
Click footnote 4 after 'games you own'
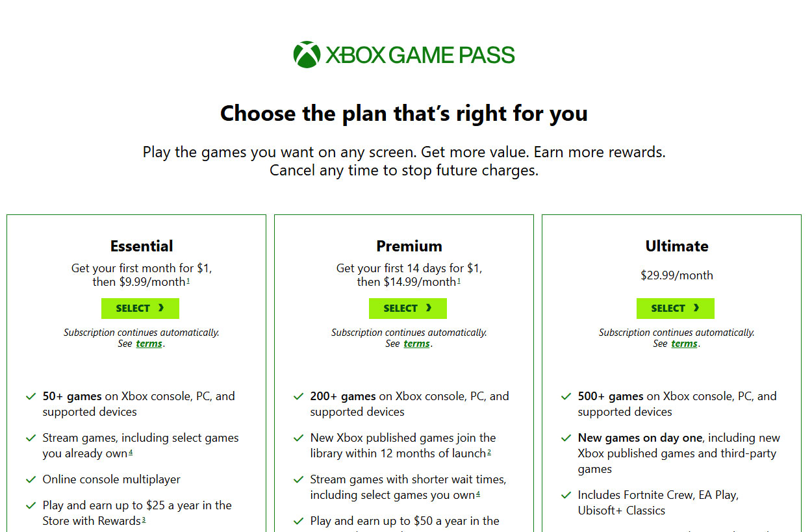(478, 494)
